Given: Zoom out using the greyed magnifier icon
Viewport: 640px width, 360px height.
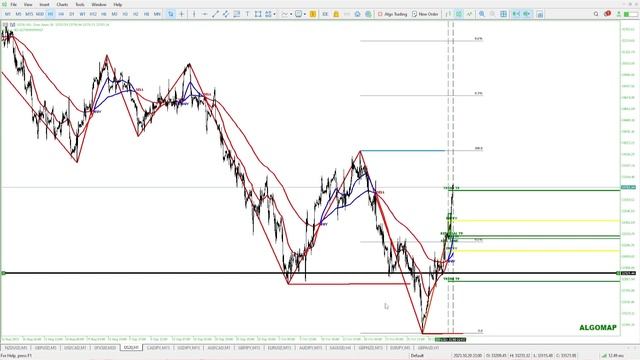Looking at the screenshot, I should (x=493, y=14).
